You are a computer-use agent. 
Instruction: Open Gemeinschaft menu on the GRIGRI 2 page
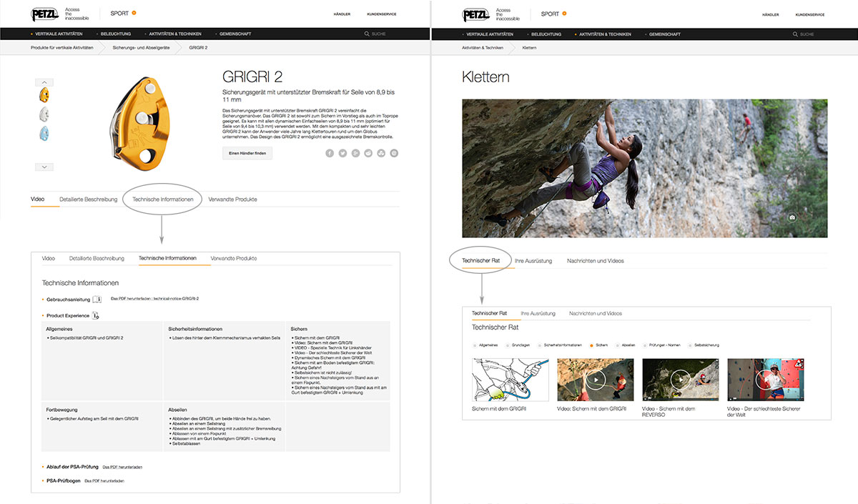tap(234, 34)
